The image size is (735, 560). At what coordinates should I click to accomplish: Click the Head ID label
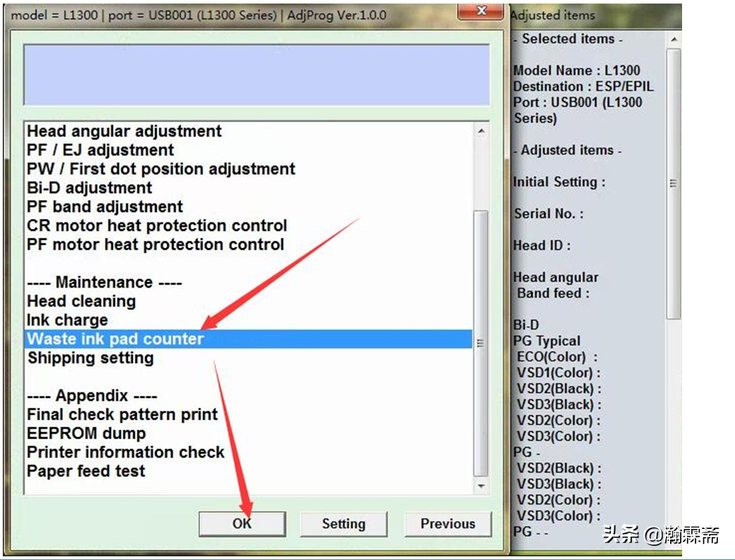pos(542,245)
